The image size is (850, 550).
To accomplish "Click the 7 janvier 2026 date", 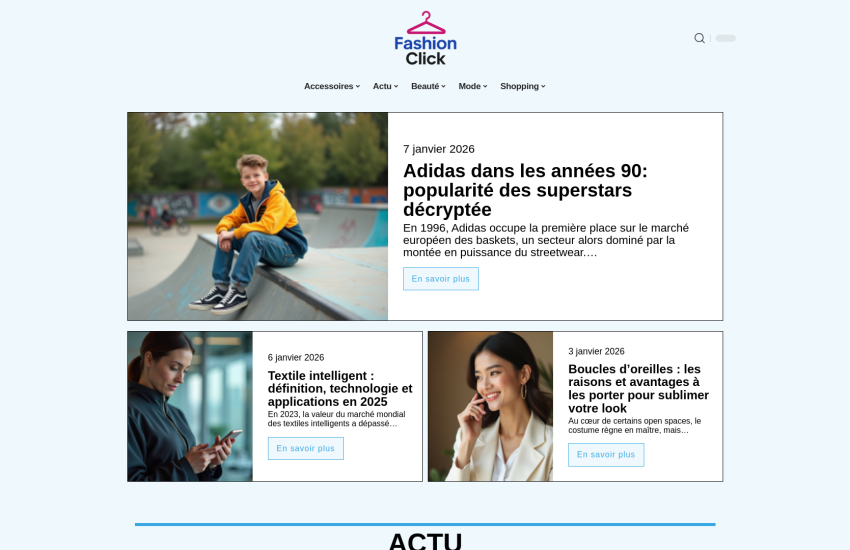I will pos(439,149).
